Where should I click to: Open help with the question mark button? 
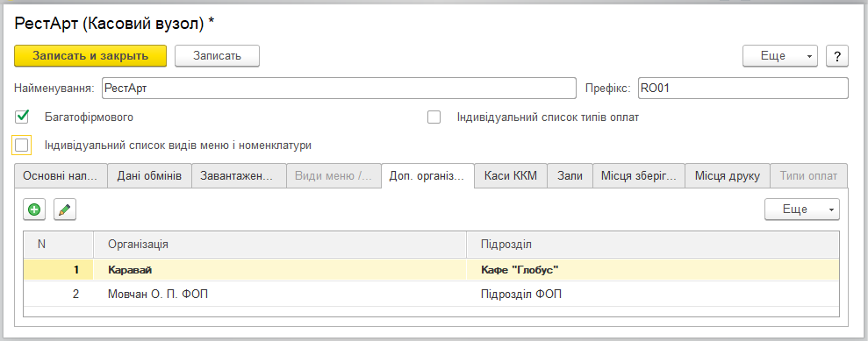pos(837,56)
